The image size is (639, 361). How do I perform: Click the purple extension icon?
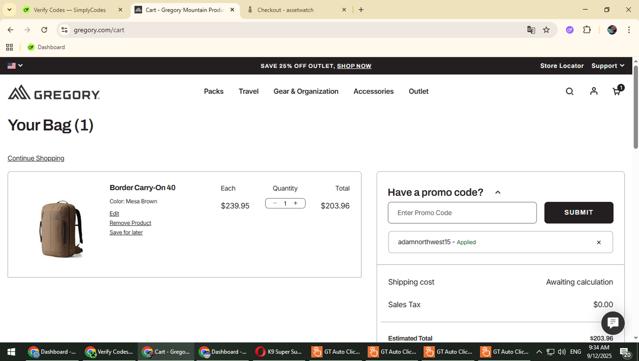pos(569,30)
